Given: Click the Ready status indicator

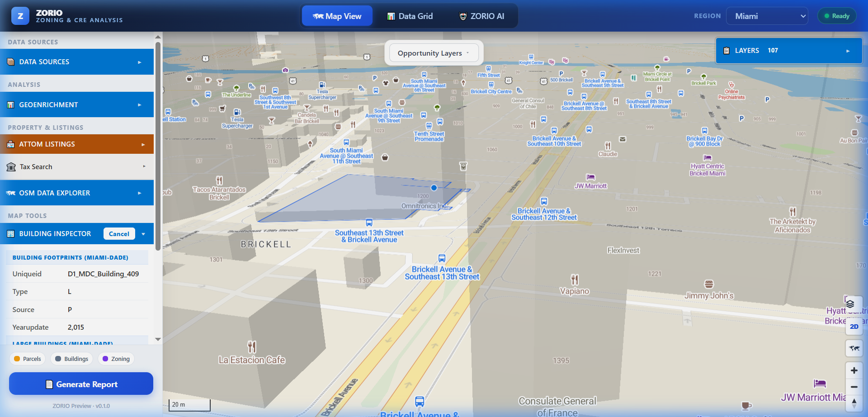Looking at the screenshot, I should coord(837,16).
